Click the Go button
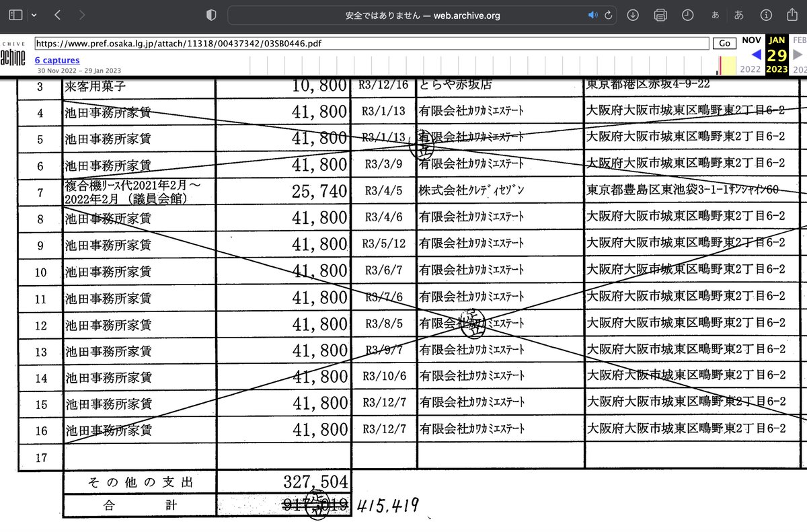The image size is (807, 532). click(724, 43)
